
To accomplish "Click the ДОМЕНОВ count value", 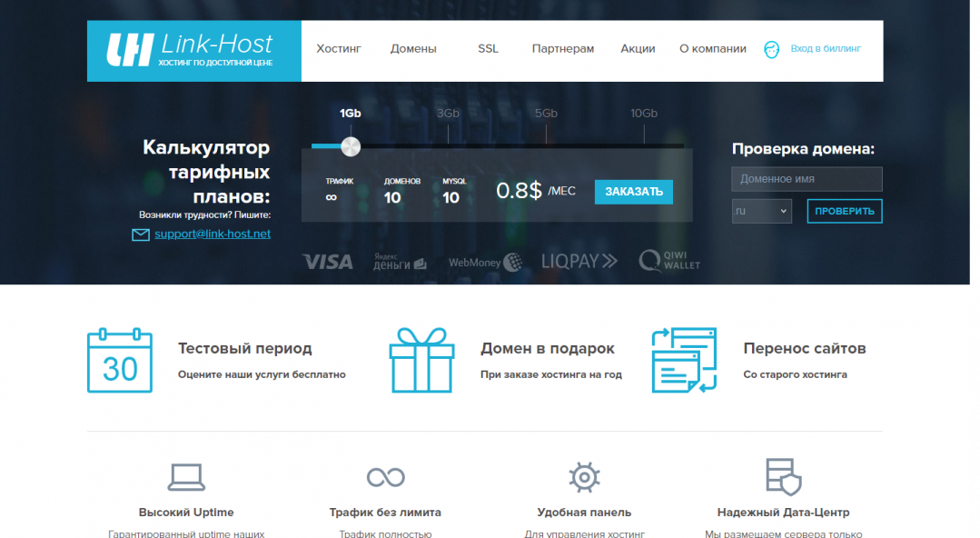I will (x=391, y=198).
